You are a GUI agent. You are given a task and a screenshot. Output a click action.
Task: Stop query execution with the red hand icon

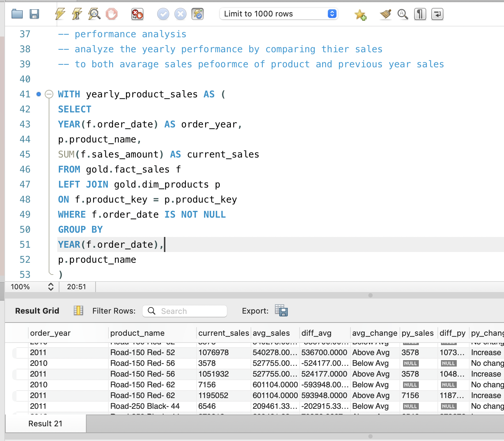[x=112, y=14]
